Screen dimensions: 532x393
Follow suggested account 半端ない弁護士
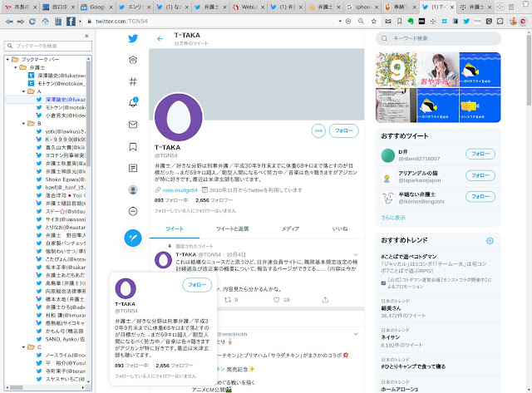480,197
